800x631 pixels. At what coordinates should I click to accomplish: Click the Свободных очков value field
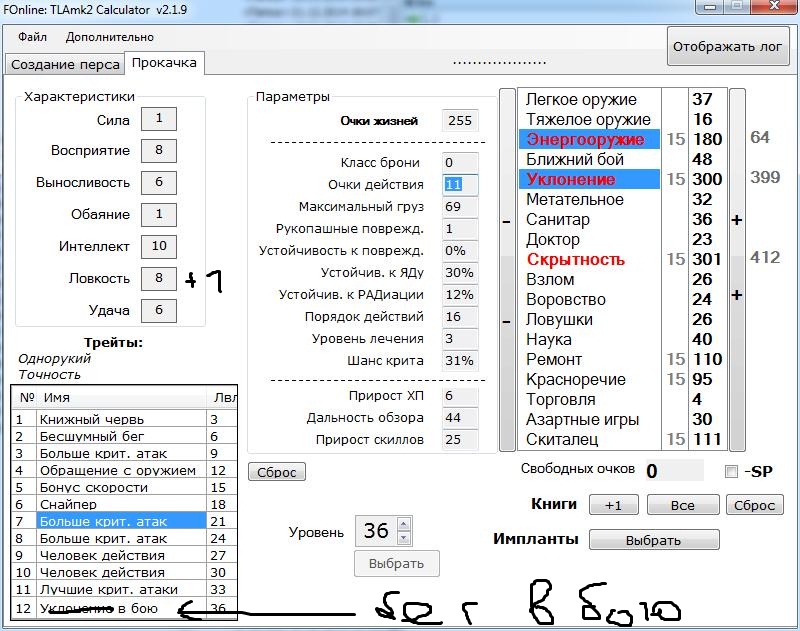tap(672, 471)
